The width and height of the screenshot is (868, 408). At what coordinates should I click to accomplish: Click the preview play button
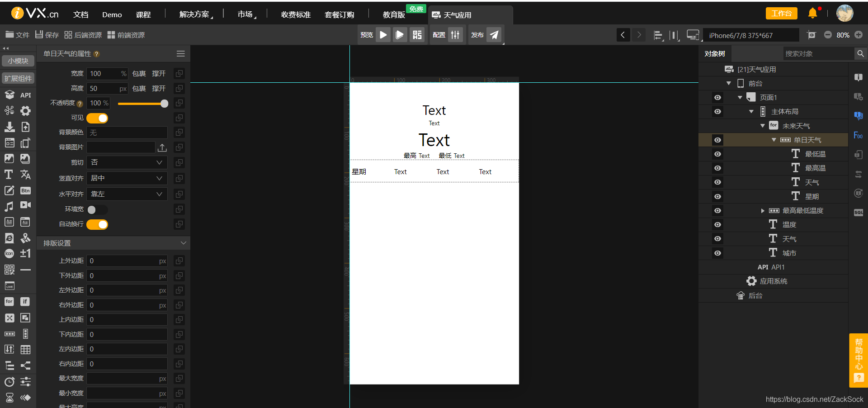(383, 35)
